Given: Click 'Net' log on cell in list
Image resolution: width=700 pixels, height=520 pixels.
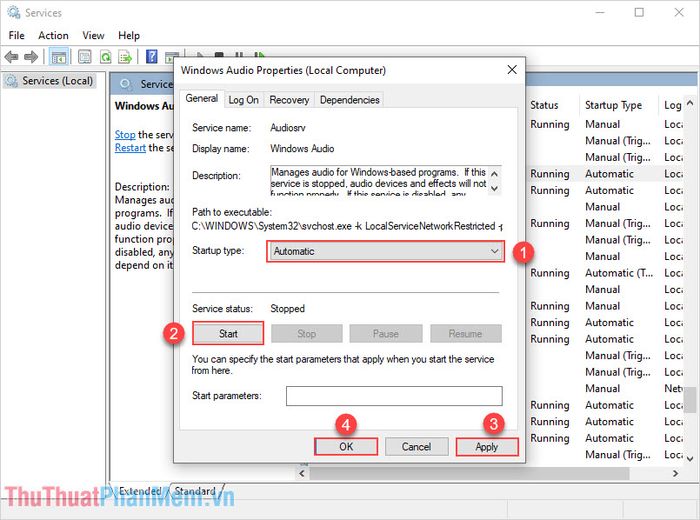Looking at the screenshot, I should pos(673,388).
